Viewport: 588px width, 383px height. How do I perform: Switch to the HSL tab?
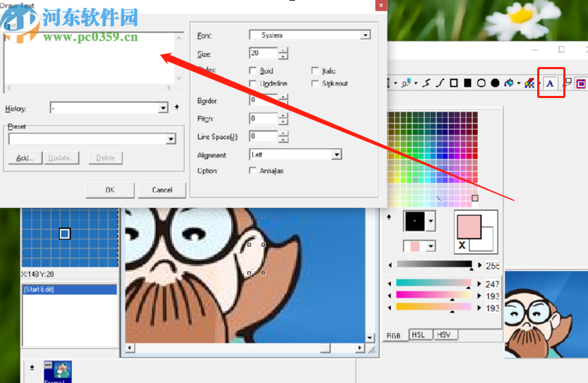(419, 334)
